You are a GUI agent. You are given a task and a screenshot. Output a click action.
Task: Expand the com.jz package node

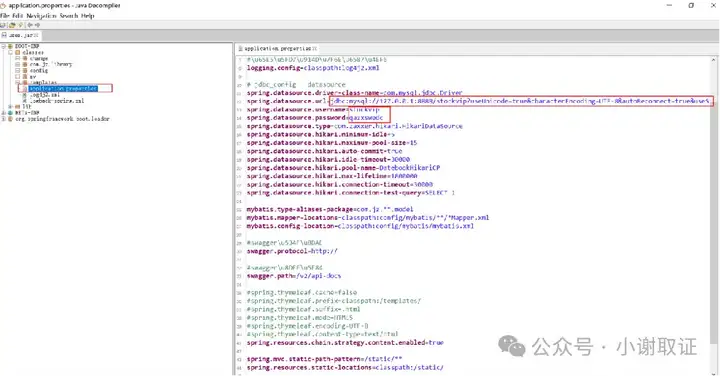point(18,64)
